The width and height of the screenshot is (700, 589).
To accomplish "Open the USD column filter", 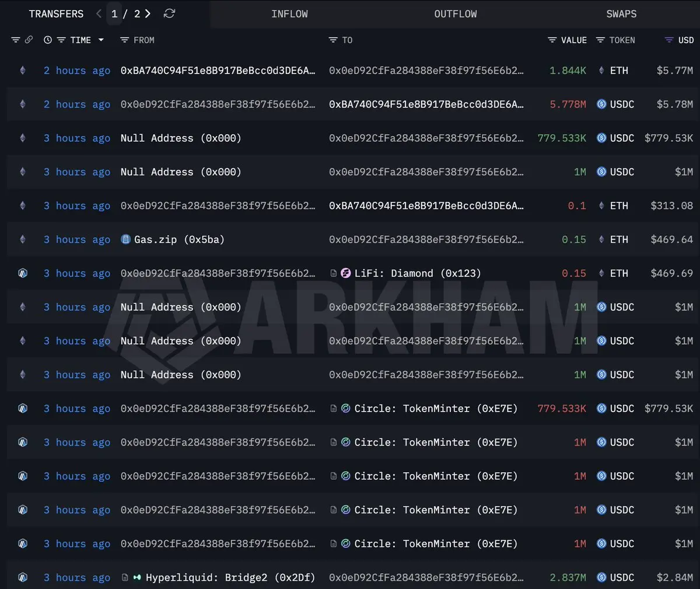I will tap(669, 40).
